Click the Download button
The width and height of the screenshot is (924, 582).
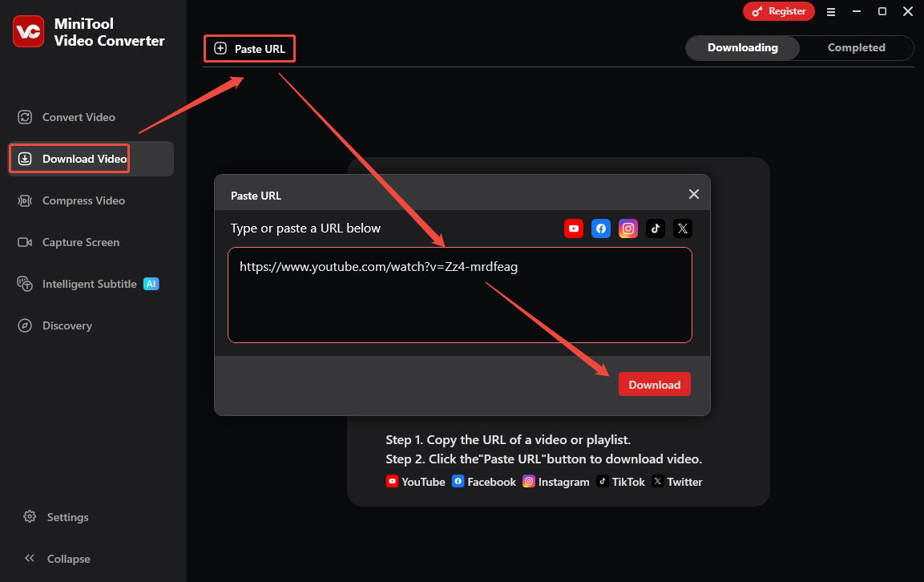point(654,384)
